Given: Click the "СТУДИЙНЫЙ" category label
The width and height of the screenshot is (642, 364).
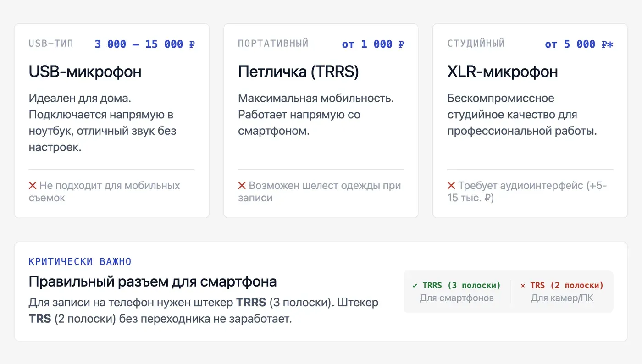Looking at the screenshot, I should pyautogui.click(x=476, y=44).
